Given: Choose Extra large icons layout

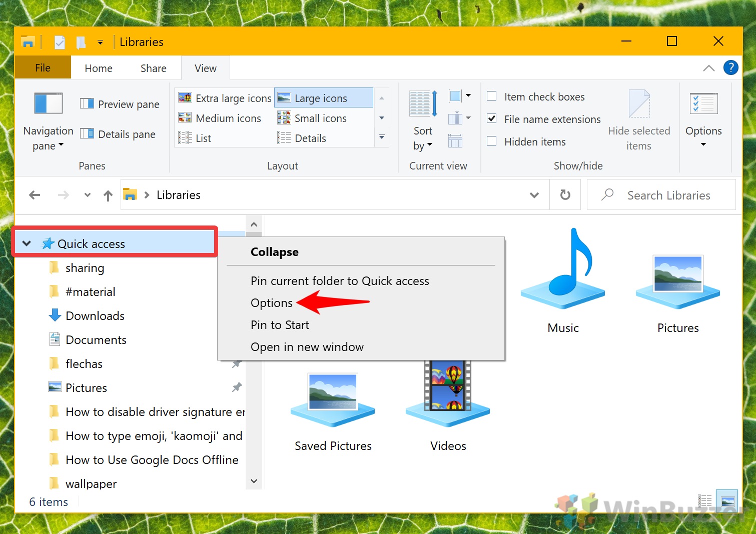Looking at the screenshot, I should pyautogui.click(x=225, y=98).
